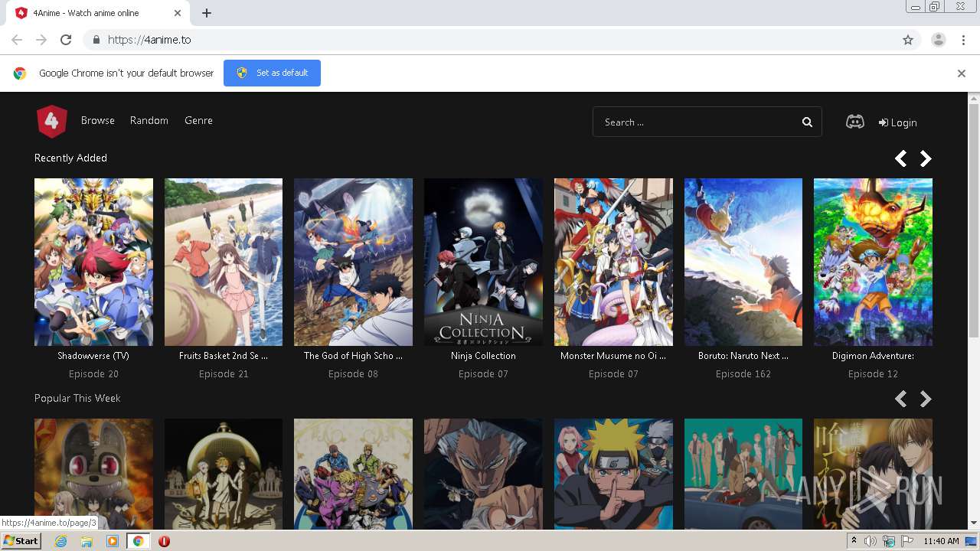View site security lock info
The image size is (980, 551).
[96, 40]
